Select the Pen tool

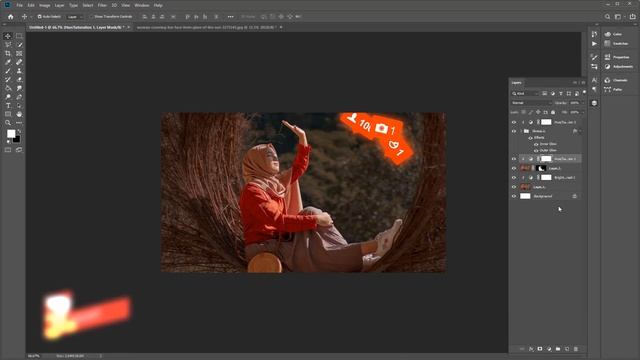pos(19,97)
